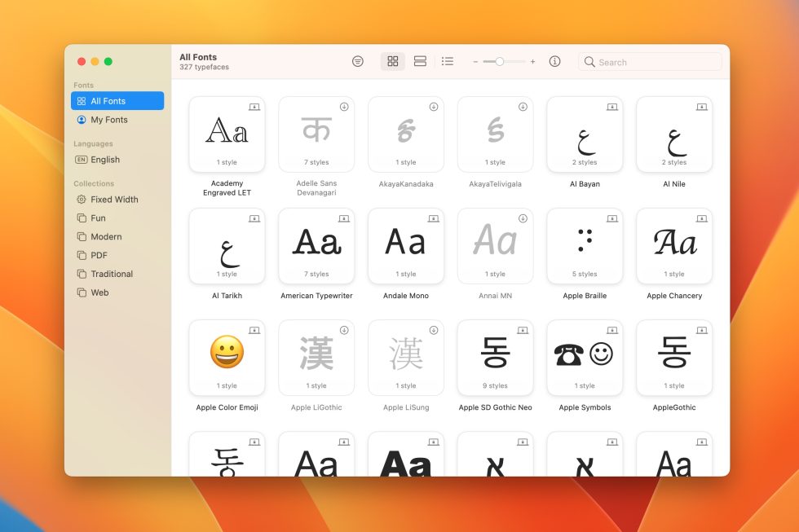Image resolution: width=799 pixels, height=532 pixels.
Task: Select the AppleGothic font card
Action: coord(674,358)
